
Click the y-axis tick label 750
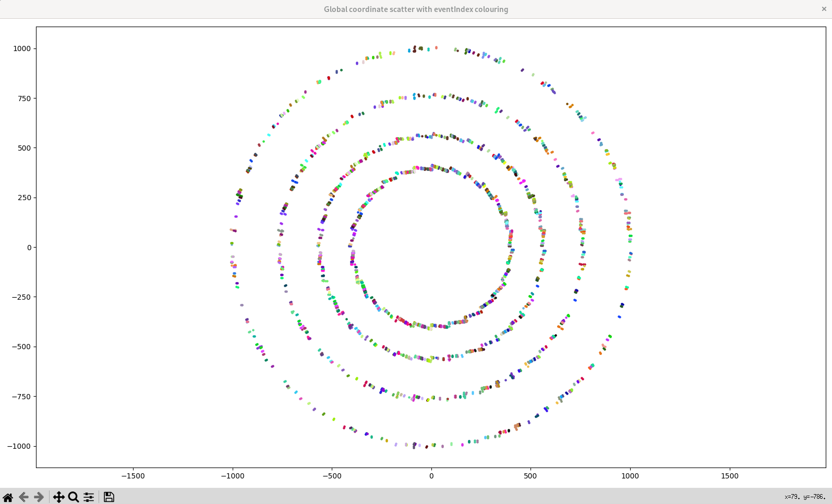(x=25, y=98)
